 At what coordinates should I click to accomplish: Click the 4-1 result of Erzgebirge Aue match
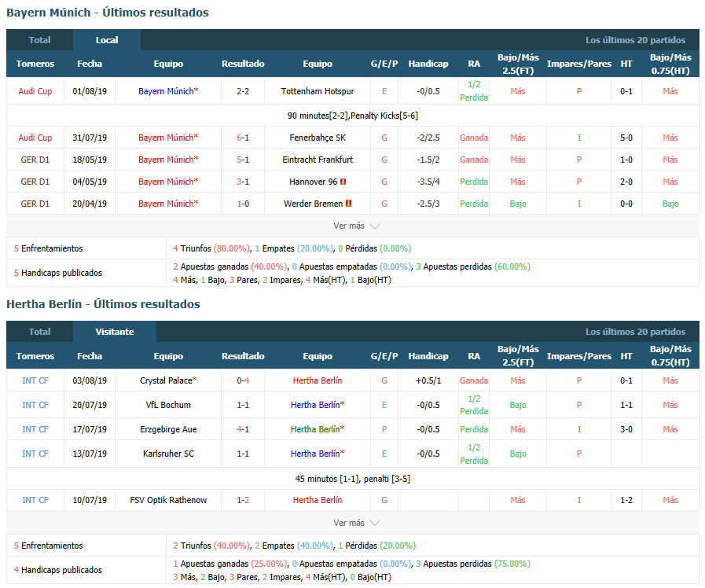click(x=243, y=429)
